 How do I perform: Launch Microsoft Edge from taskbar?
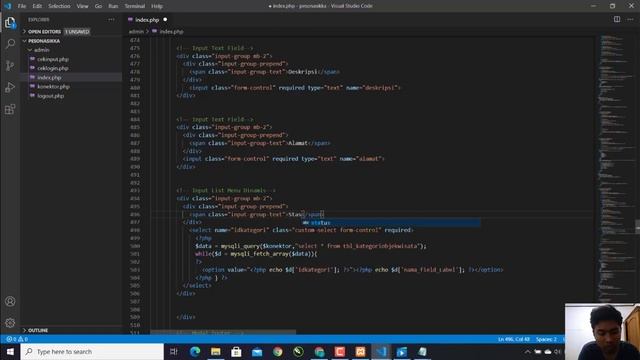(195, 351)
